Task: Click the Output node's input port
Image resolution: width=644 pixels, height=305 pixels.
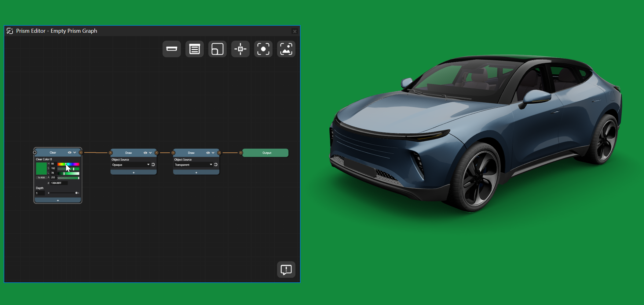Action: coord(241,153)
